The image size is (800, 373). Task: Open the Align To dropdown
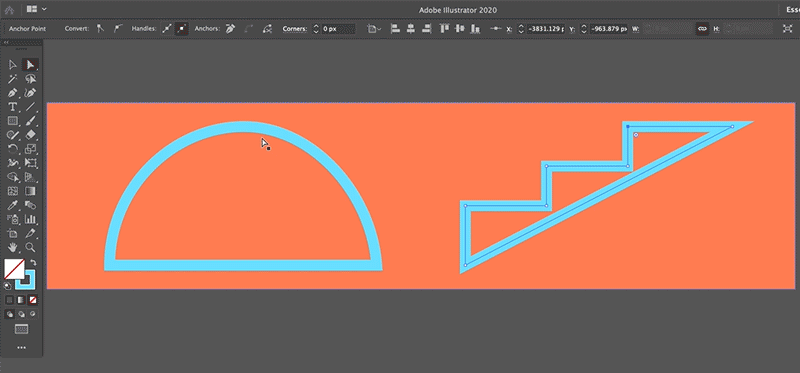click(374, 29)
